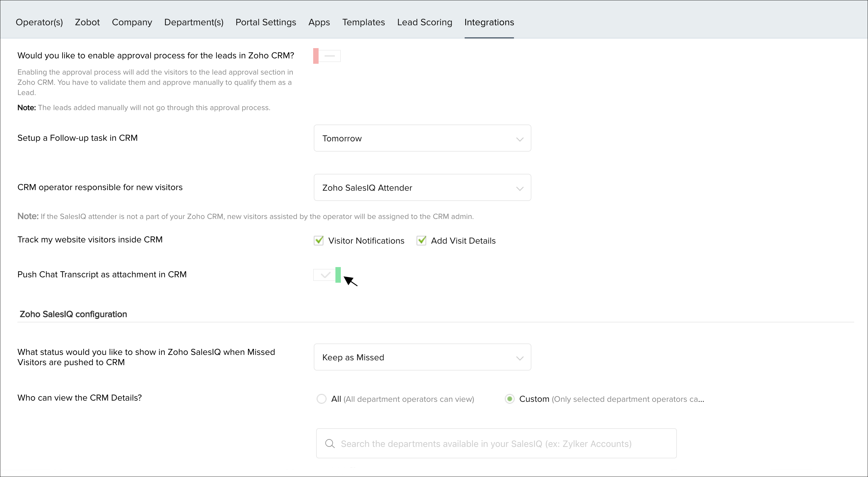Click 'Push Chat Transcript as attachment in CRM' label
868x477 pixels.
coord(102,274)
